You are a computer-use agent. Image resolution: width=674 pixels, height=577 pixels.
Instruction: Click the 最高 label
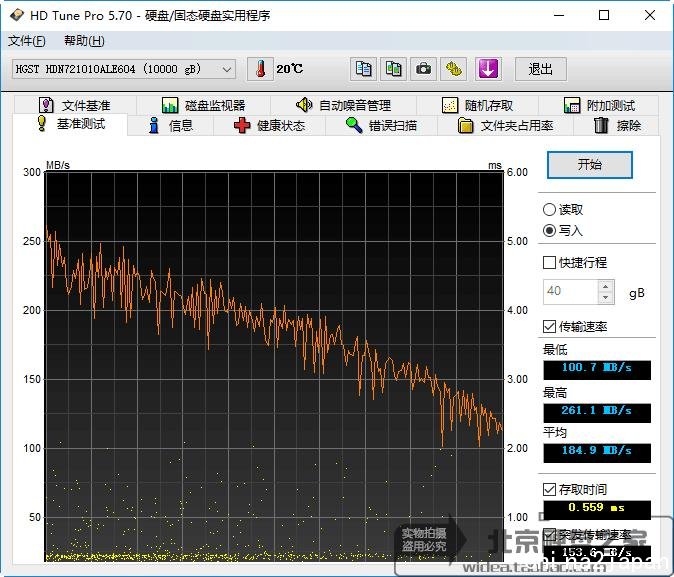coord(555,393)
